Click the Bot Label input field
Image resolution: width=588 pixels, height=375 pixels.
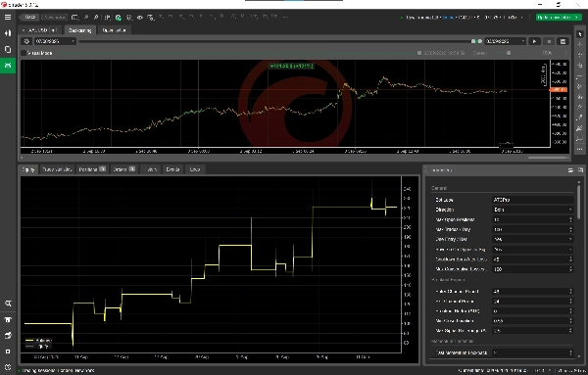(x=532, y=200)
